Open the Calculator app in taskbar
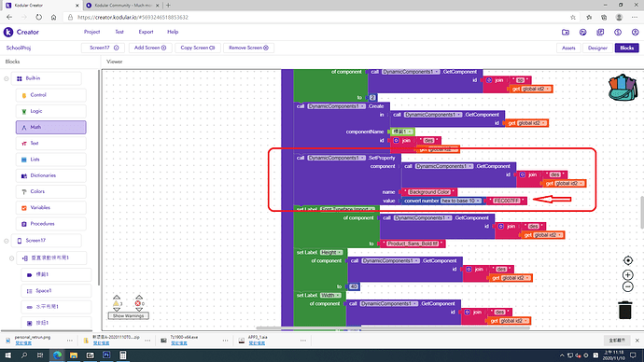Viewport: 644px width, 362px height. pyautogui.click(x=123, y=355)
